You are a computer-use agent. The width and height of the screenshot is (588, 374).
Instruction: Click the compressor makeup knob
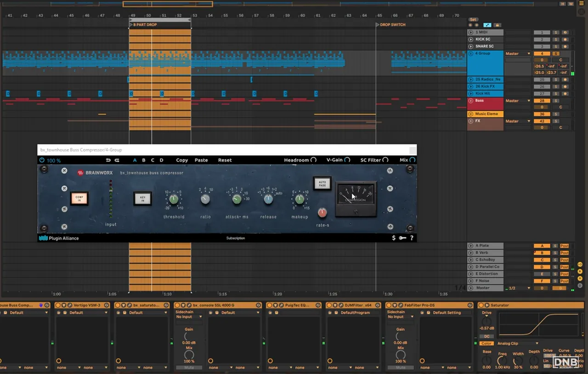[300, 199]
